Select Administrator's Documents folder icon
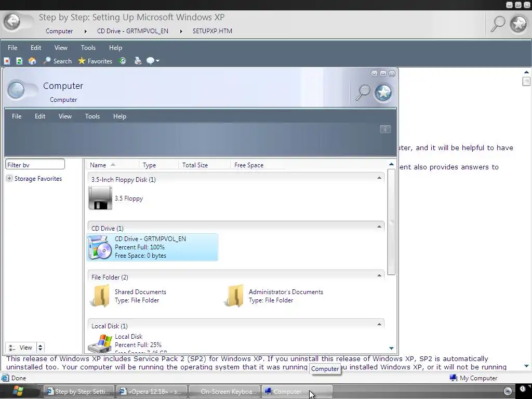Viewport: 532px width, 399px height. (x=234, y=296)
